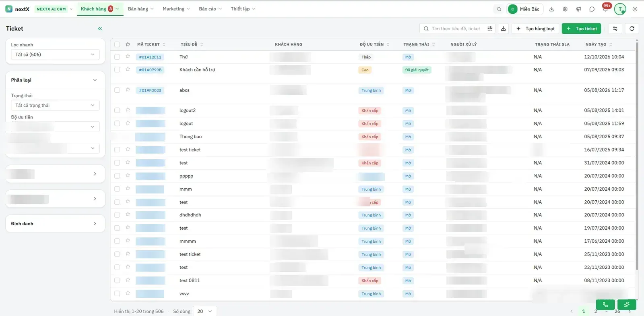Sort by the Ngày tạo column header
The image size is (644, 316).
599,44
